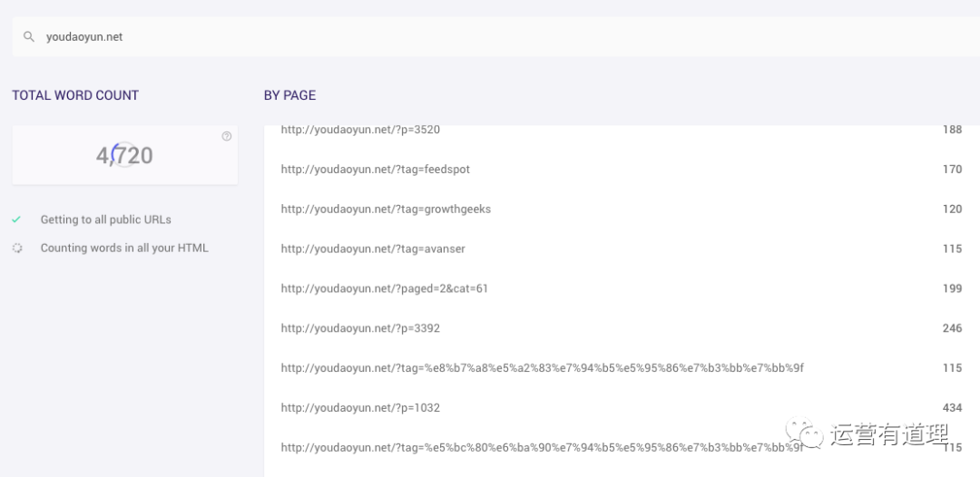Screen dimensions: 980x477
Task: Click the green checkmark beside Getting to all public URLs
Action: point(17,219)
